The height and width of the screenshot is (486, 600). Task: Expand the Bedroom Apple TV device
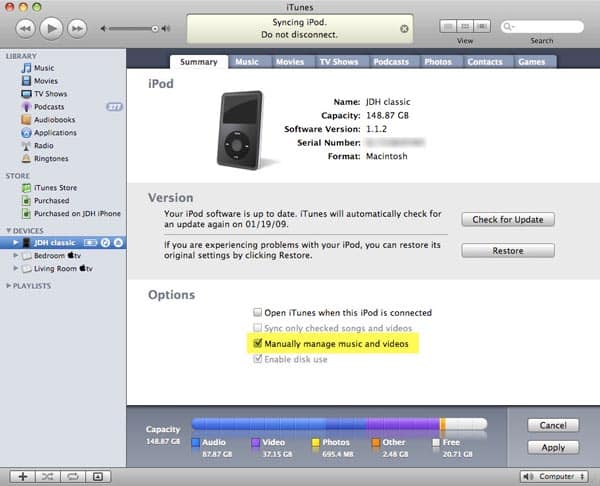[15, 255]
